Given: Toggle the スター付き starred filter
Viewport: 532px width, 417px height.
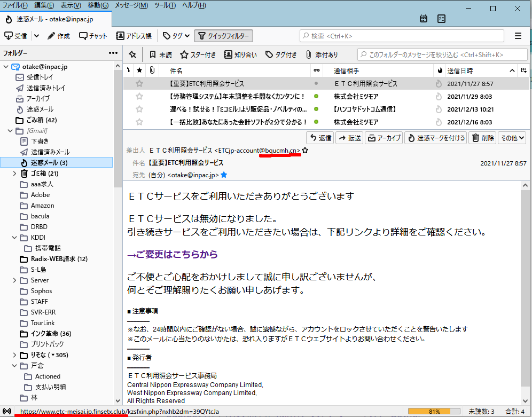Looking at the screenshot, I should pyautogui.click(x=198, y=54).
